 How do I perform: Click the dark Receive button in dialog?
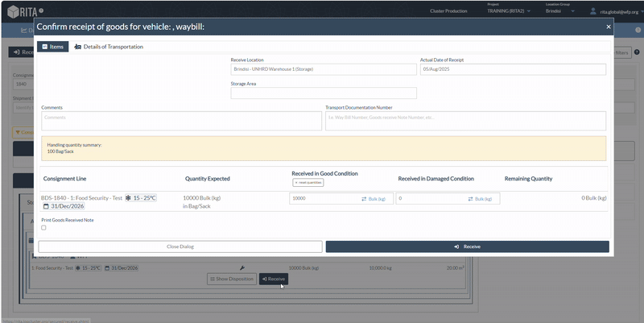467,246
